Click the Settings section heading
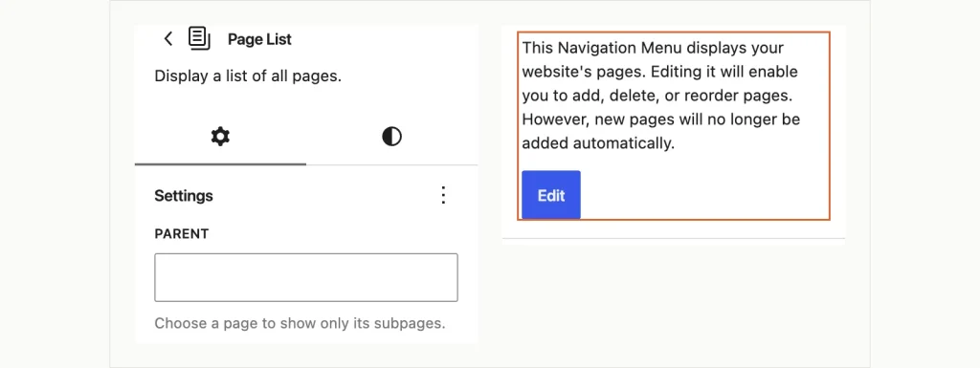This screenshot has height=368, width=980. click(184, 196)
